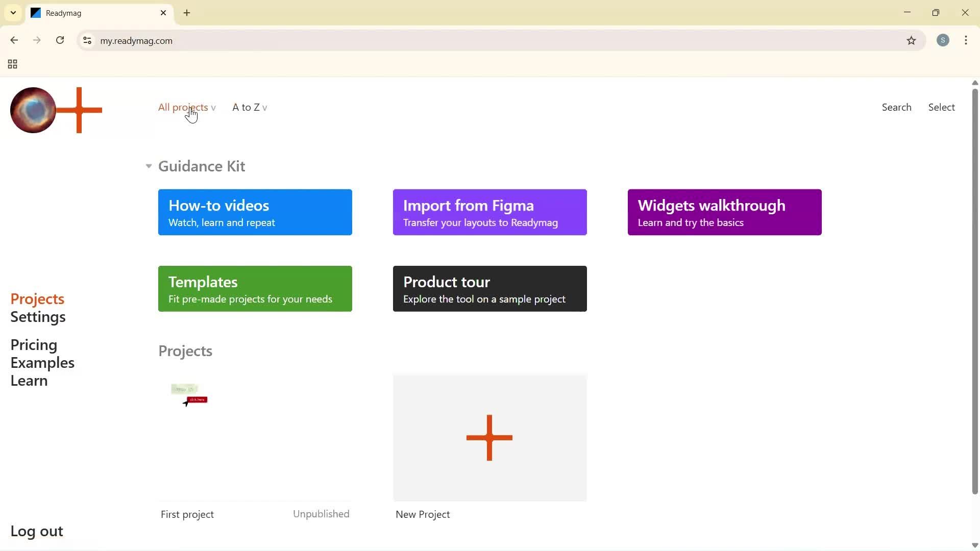Click the orange plus next to the logo
The height and width of the screenshot is (551, 980).
pyautogui.click(x=80, y=109)
